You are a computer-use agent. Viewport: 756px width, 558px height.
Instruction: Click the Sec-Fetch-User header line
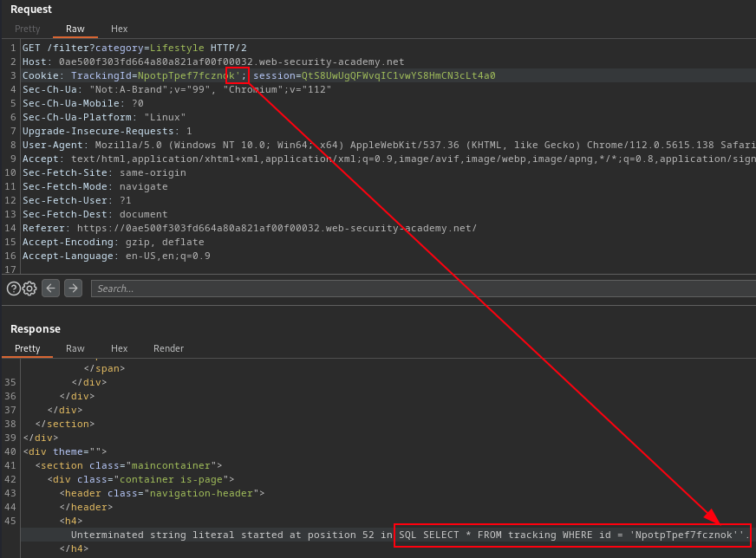click(x=76, y=200)
